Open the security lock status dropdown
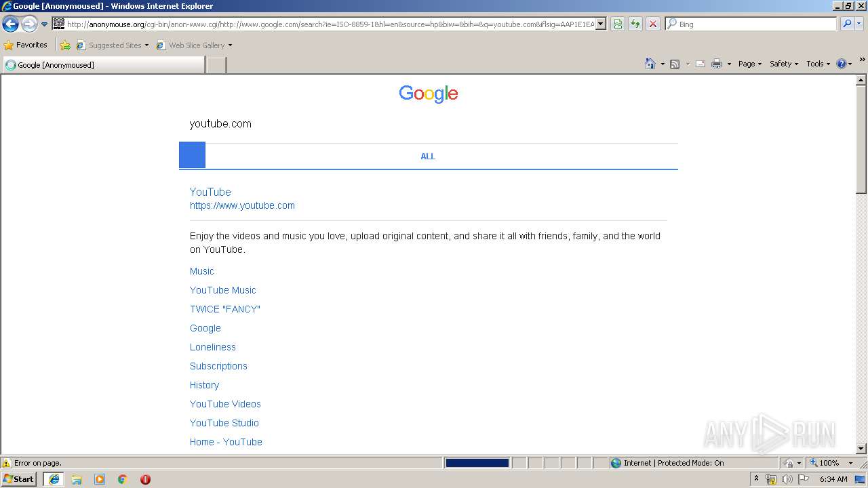The width and height of the screenshot is (868, 488). pyautogui.click(x=793, y=463)
